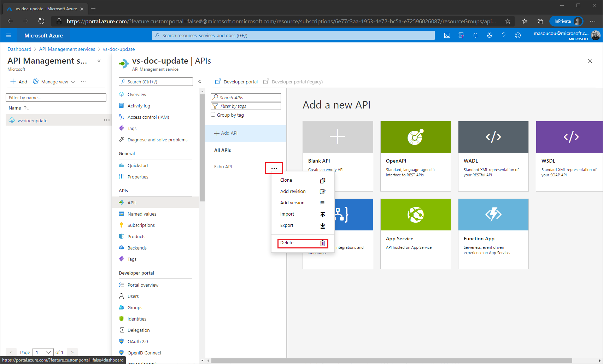
Task: Open the Developer portal link
Action: tap(236, 82)
